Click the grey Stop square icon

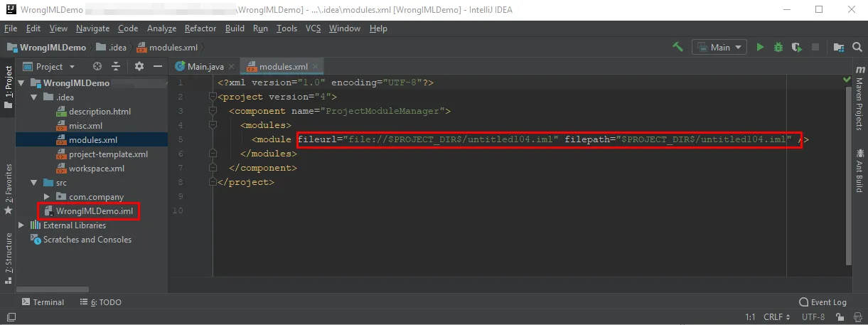[815, 47]
